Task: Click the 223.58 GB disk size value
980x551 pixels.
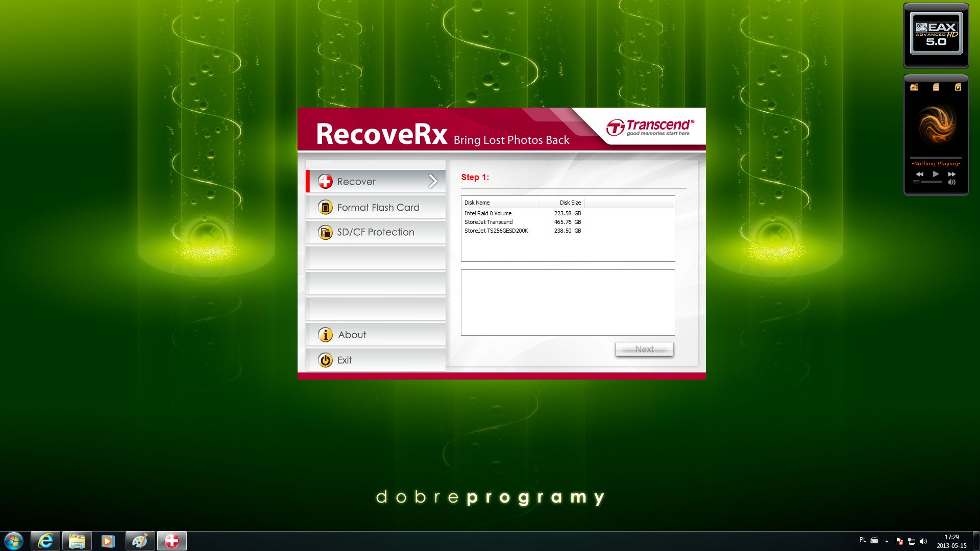Action: tap(568, 213)
